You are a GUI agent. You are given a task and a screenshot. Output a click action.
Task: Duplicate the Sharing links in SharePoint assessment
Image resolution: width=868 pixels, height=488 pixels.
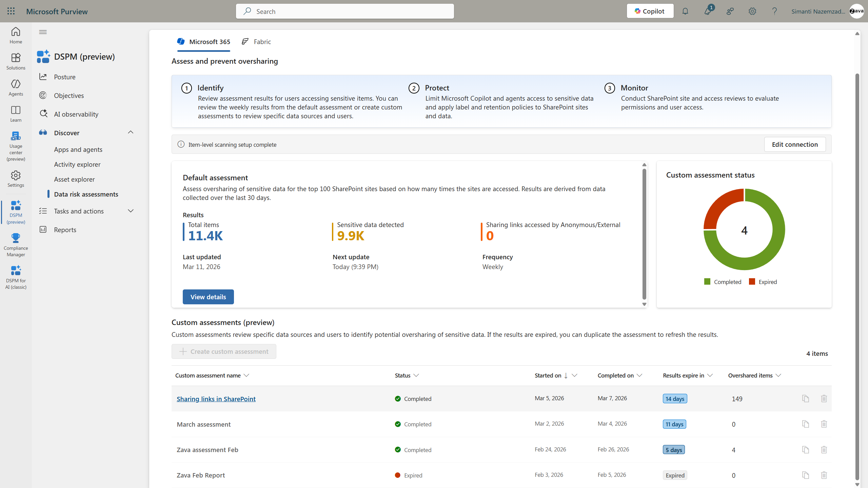[x=806, y=399]
